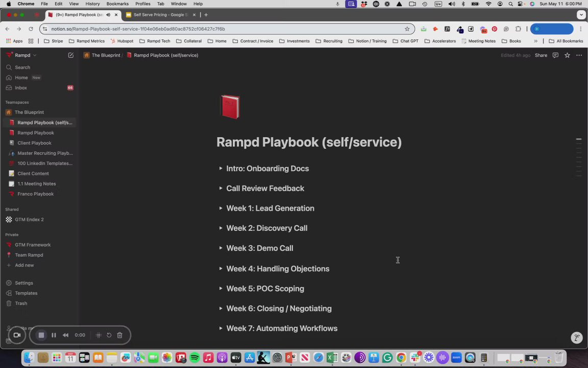
Task: Open a new Chrome tab
Action: point(206,15)
